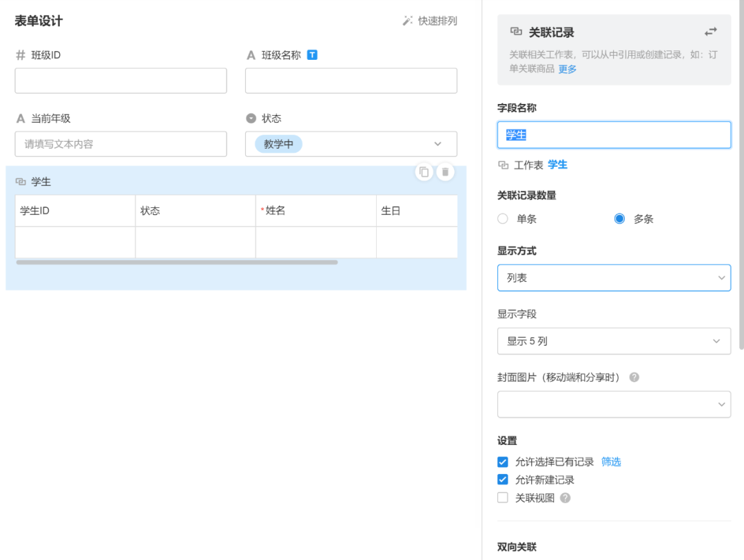The image size is (744, 560).
Task: Uncheck 允许选择已有记录
Action: (x=502, y=462)
